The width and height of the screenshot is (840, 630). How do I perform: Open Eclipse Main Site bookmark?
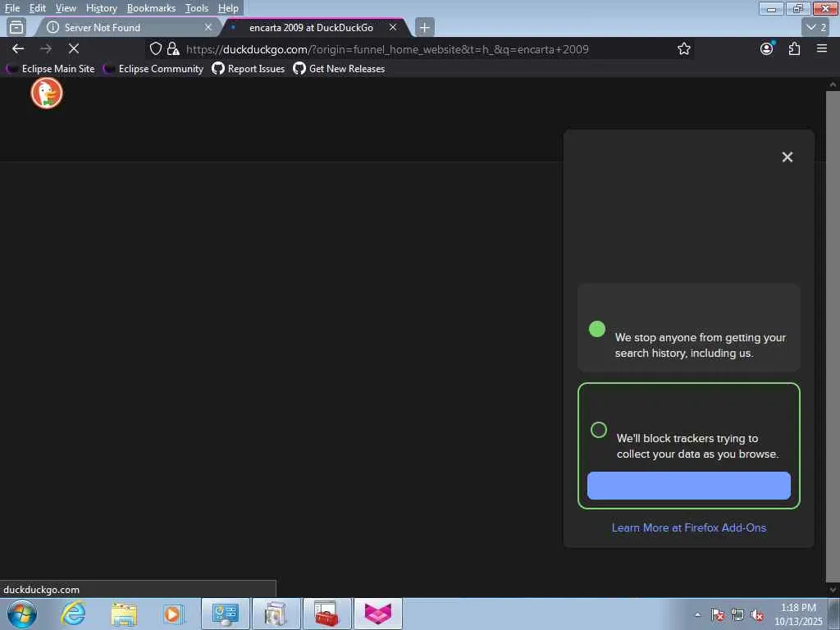point(51,69)
